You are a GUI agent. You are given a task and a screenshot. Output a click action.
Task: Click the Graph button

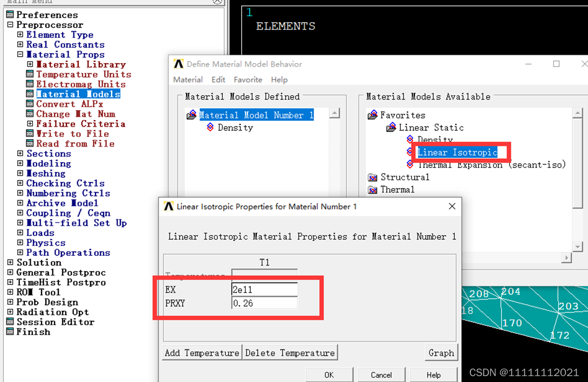(441, 353)
